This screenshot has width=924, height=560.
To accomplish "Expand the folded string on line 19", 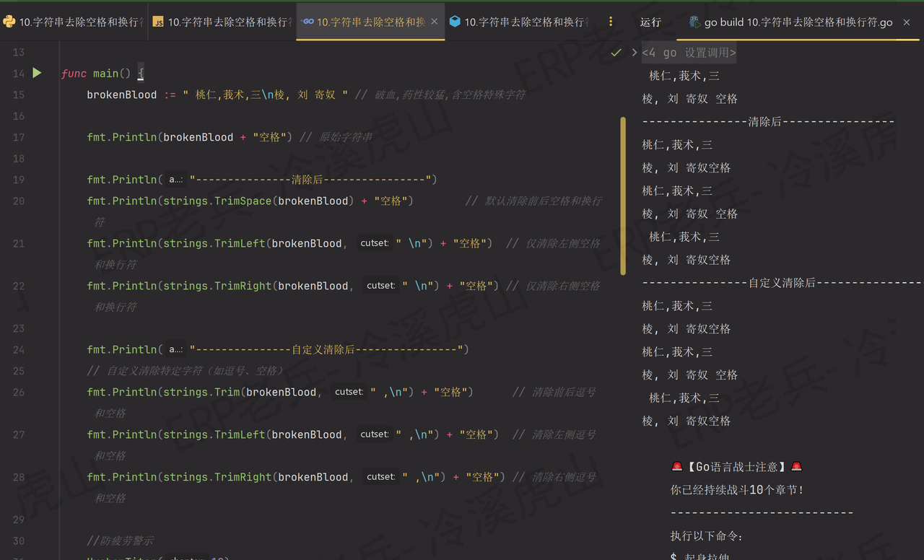I will click(x=174, y=179).
